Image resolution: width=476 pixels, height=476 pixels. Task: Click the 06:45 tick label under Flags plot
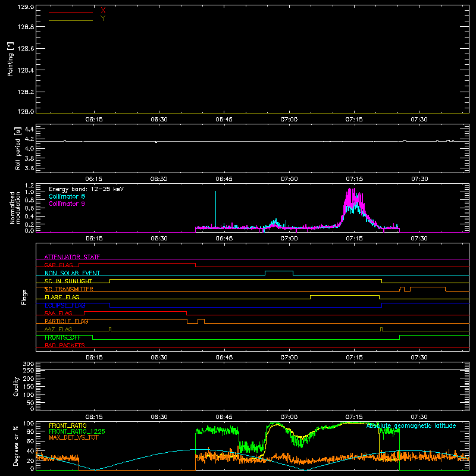(x=224, y=358)
